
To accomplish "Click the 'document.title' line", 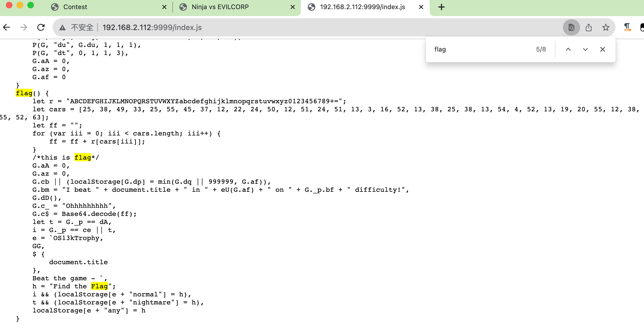I will pos(78,262).
